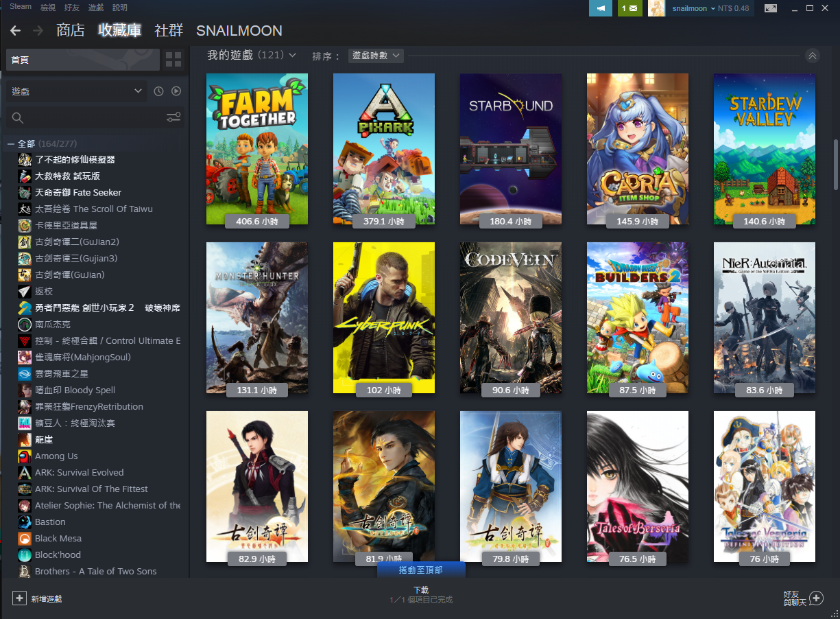Open the Cyberpunk game cover
840x619 pixels.
[x=384, y=318]
